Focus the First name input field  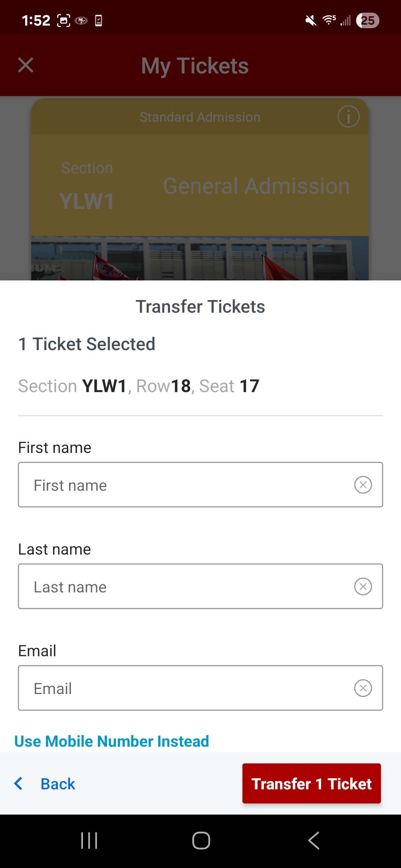click(186, 485)
